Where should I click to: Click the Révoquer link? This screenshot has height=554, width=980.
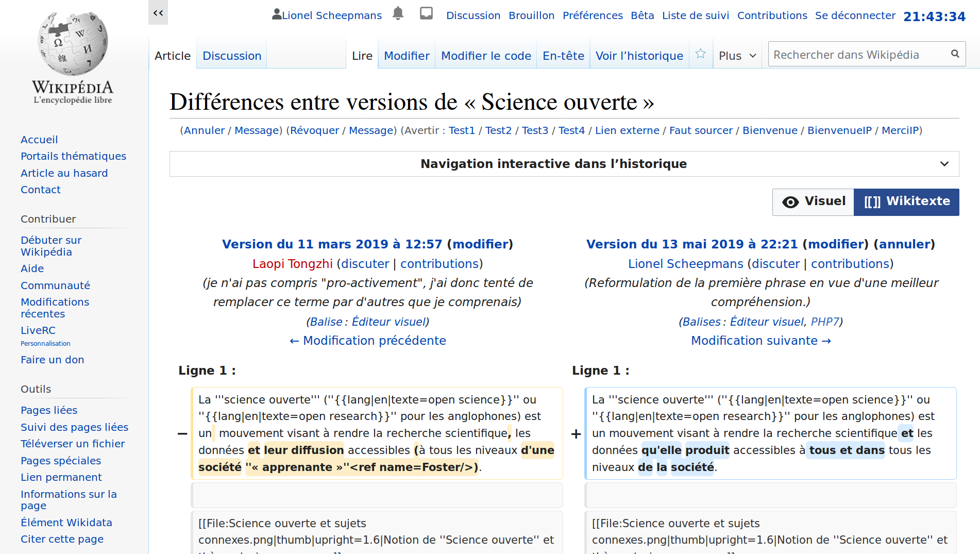[x=314, y=130]
